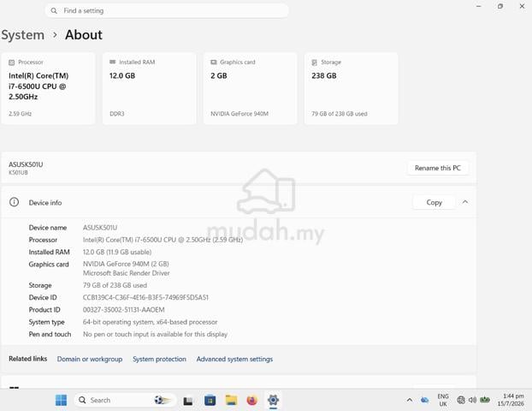Viewport: 532px width, 411px height.
Task: Click the network globe tray icon
Action: (461, 400)
